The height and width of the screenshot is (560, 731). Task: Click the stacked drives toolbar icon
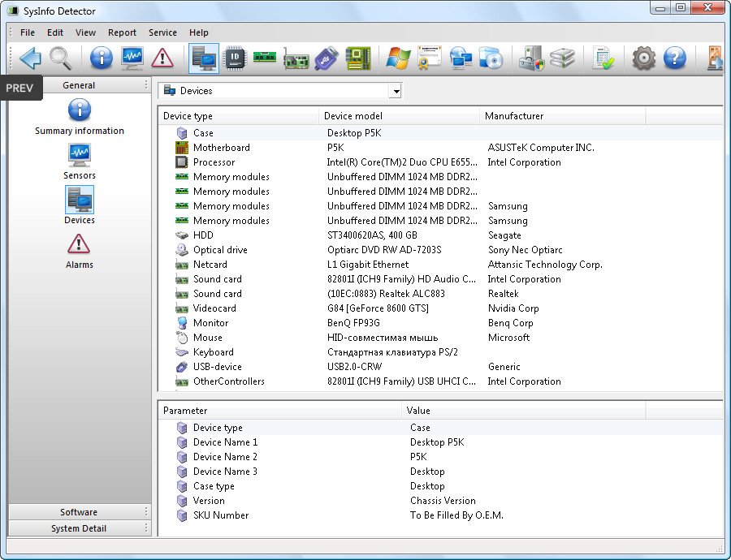pyautogui.click(x=562, y=58)
